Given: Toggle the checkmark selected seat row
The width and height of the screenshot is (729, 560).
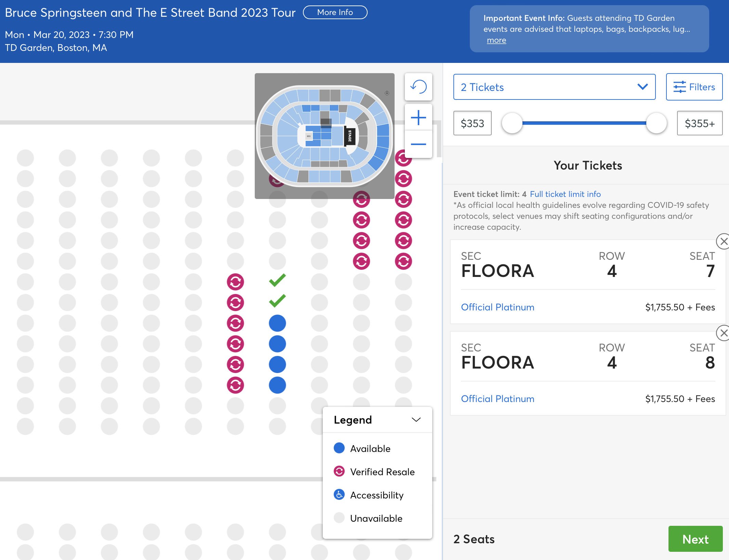Looking at the screenshot, I should coord(277,281).
